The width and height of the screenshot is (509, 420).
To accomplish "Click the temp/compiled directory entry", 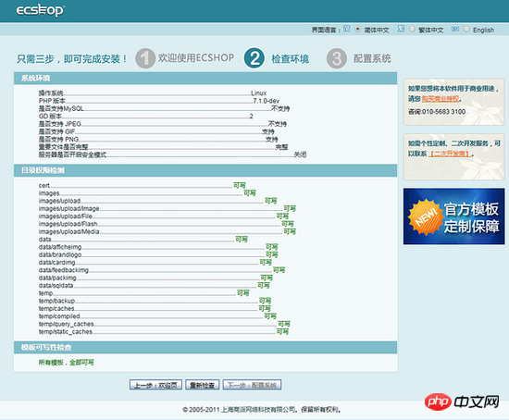I will click(59, 316).
